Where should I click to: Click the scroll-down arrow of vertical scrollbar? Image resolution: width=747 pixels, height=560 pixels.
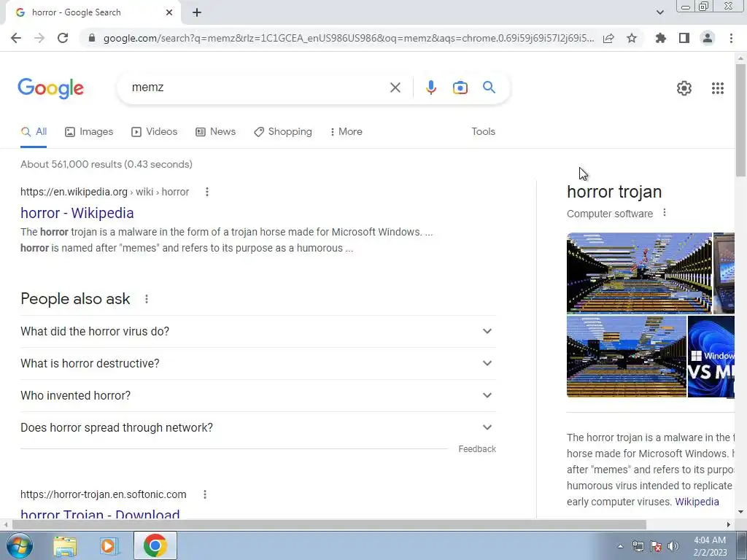741,513
